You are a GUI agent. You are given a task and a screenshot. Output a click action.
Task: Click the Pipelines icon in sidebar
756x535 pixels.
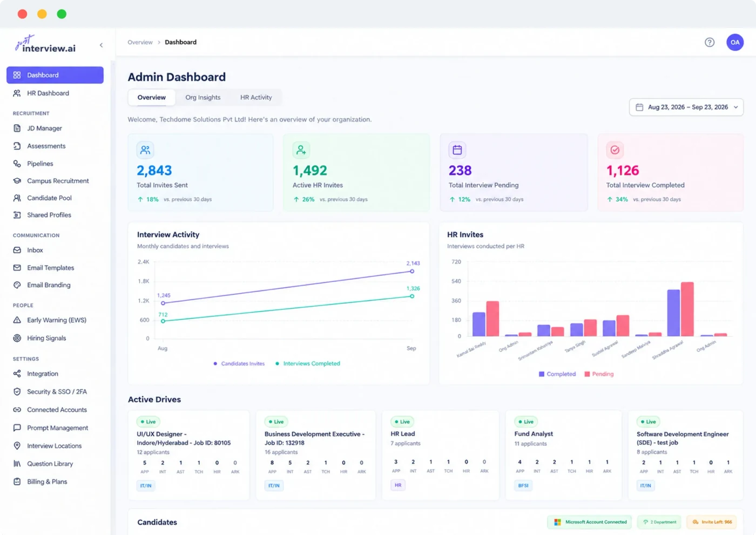tap(17, 164)
